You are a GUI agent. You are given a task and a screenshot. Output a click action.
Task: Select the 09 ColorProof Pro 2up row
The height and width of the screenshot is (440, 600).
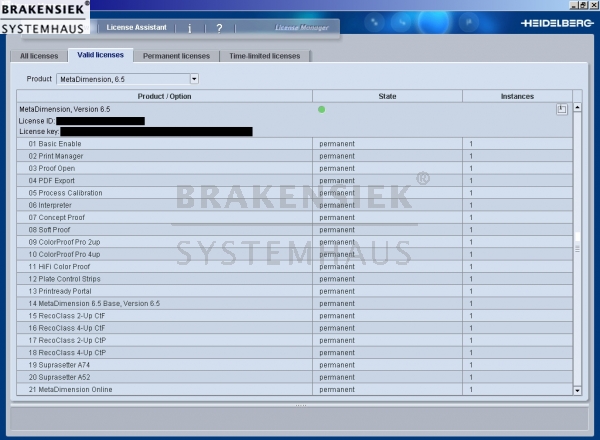pyautogui.click(x=295, y=242)
